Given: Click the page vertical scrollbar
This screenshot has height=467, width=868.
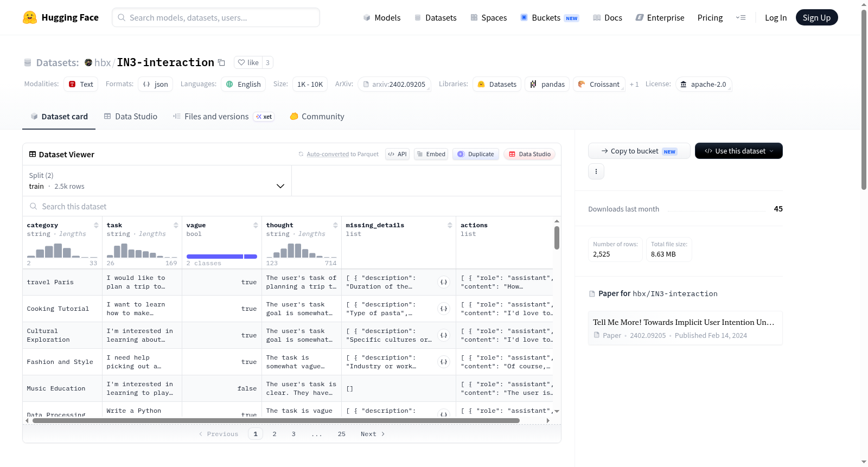Looking at the screenshot, I should [x=864, y=99].
